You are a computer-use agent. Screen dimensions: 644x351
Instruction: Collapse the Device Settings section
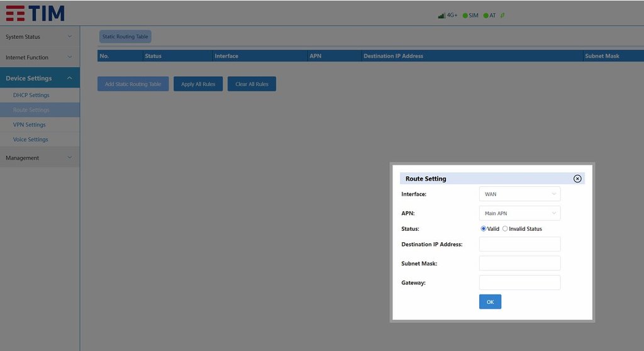(40, 78)
